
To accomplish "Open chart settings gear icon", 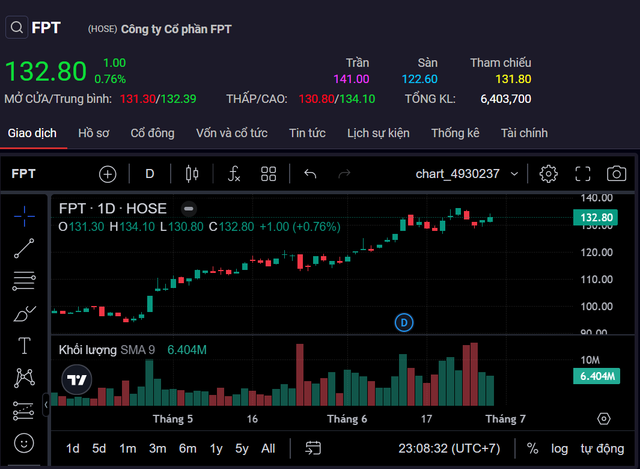I will (548, 174).
